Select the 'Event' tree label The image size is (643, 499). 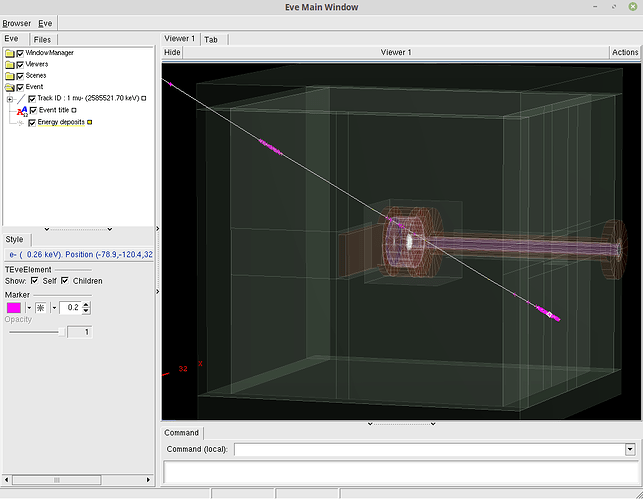click(x=34, y=87)
